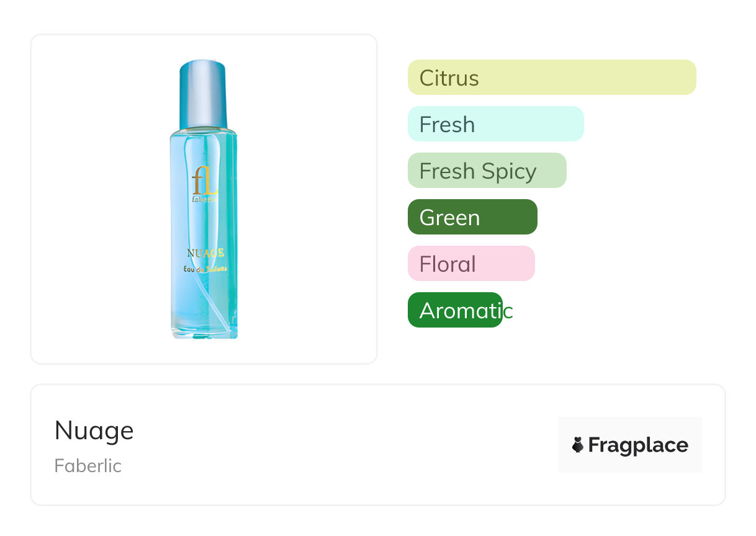Image resolution: width=756 pixels, height=536 pixels.
Task: Click the Fragplace wordmark text
Action: coord(638,445)
